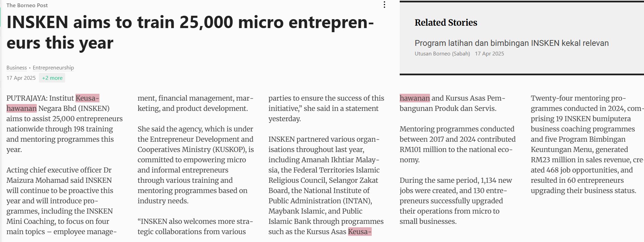Open the Business category link
Image resolution: width=644 pixels, height=242 pixels.
click(16, 68)
